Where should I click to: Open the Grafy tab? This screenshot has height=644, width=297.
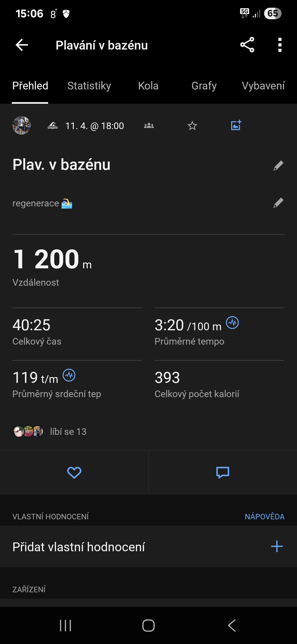pos(204,86)
